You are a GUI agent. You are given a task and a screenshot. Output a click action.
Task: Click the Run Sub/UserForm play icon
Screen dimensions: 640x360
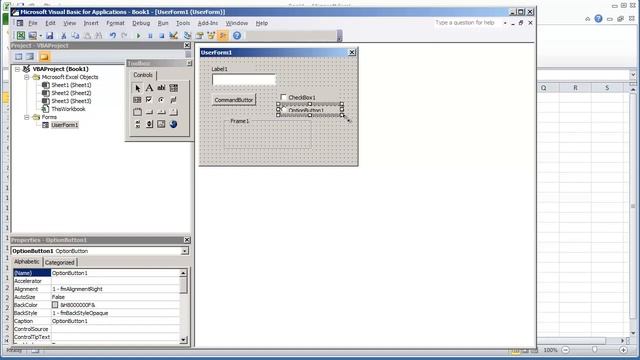(x=138, y=36)
